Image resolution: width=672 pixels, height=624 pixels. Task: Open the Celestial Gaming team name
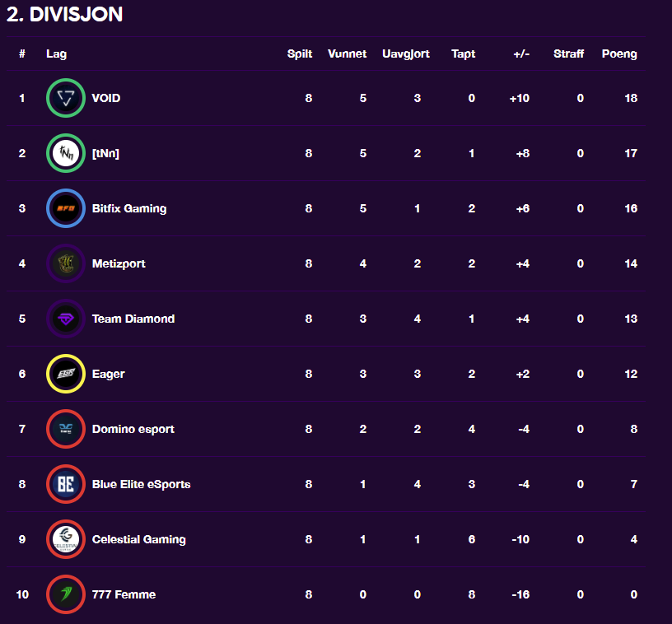[139, 540]
